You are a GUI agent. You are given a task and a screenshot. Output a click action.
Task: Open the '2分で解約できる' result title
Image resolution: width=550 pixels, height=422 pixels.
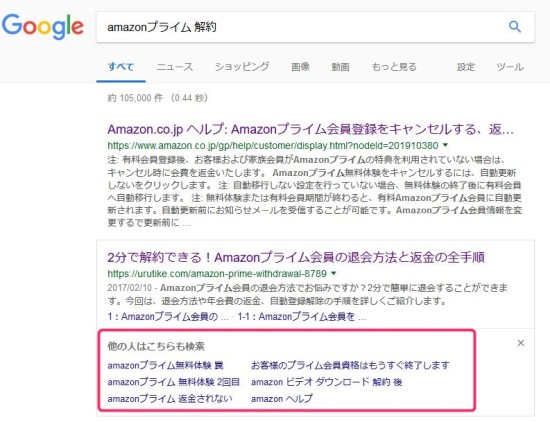[x=296, y=257]
